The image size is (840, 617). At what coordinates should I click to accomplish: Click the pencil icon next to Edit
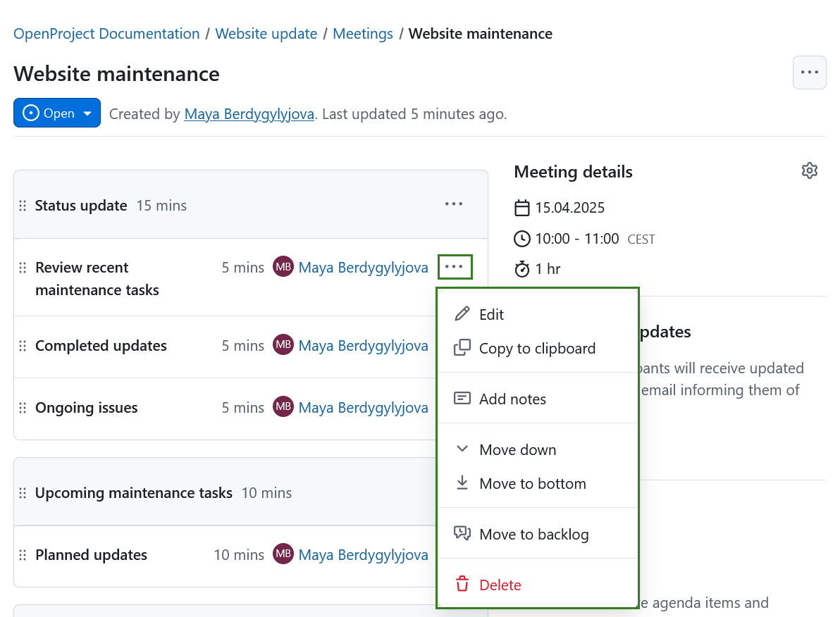(x=462, y=313)
